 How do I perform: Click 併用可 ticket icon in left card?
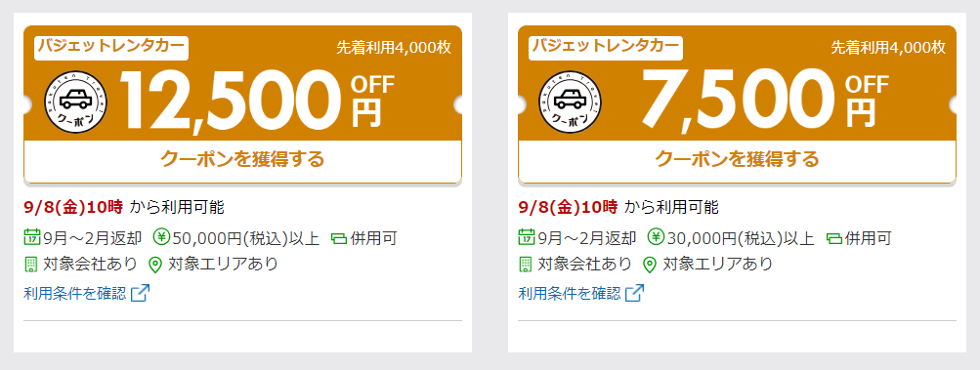coord(339,239)
